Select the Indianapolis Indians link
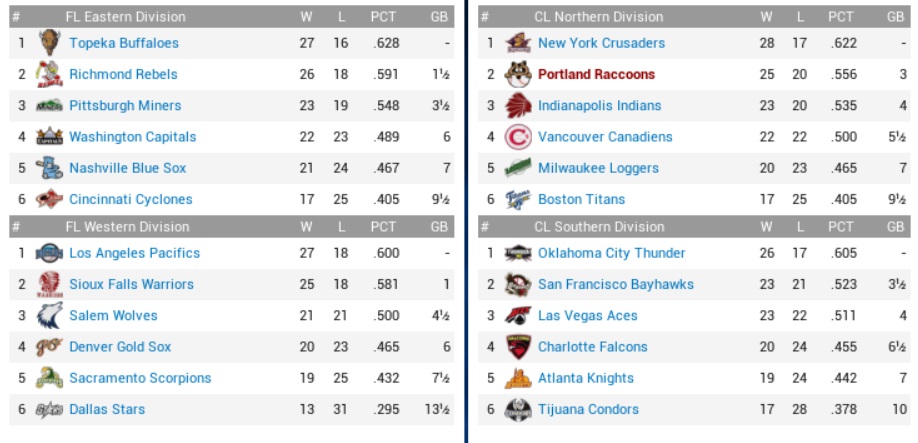918x443 pixels. [x=599, y=106]
